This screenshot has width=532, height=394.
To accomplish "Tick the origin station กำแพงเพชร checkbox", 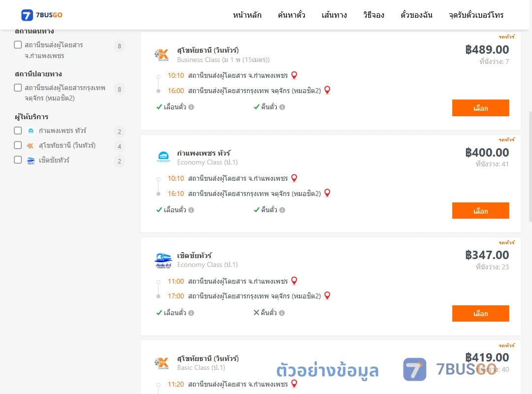I will click(18, 45).
